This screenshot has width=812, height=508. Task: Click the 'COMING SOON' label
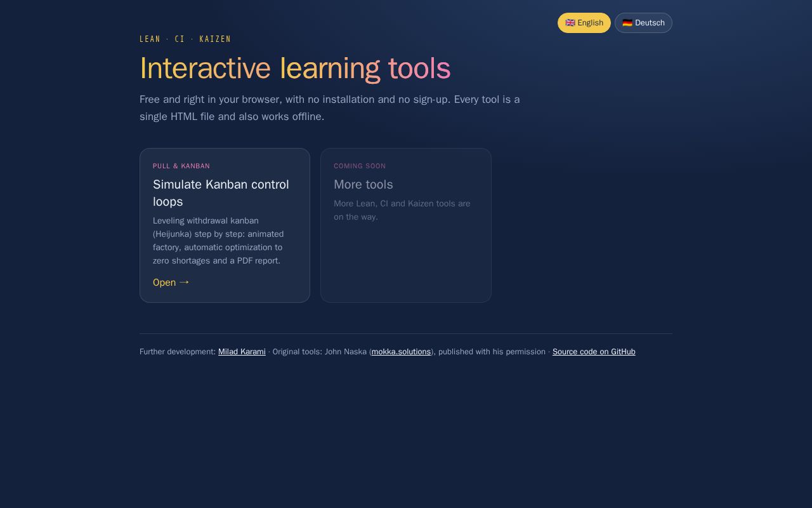[x=360, y=166]
